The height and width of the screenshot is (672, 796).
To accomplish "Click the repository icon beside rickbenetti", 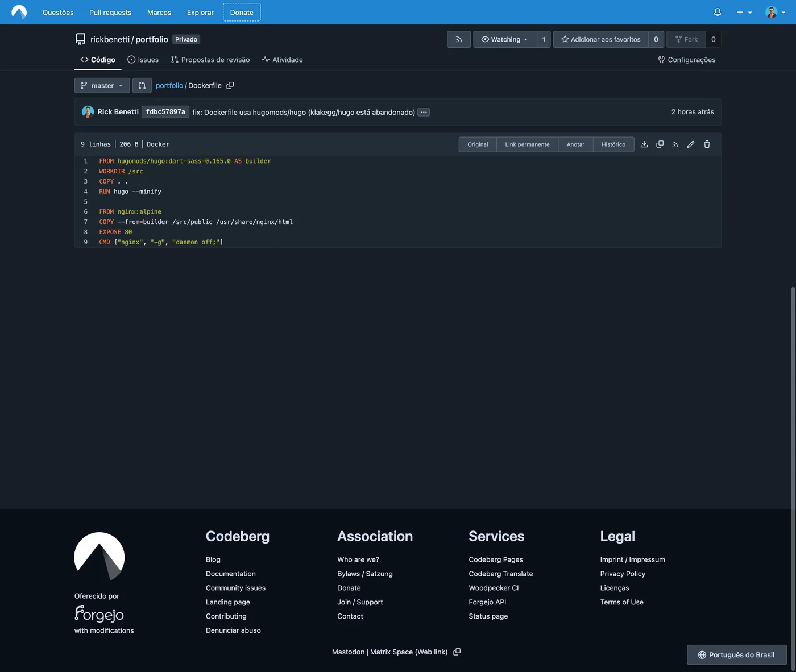I will click(80, 39).
